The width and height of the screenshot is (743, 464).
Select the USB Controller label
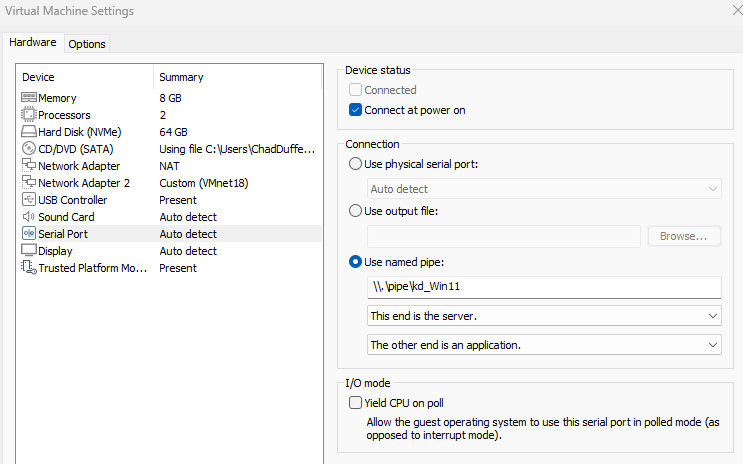click(72, 200)
